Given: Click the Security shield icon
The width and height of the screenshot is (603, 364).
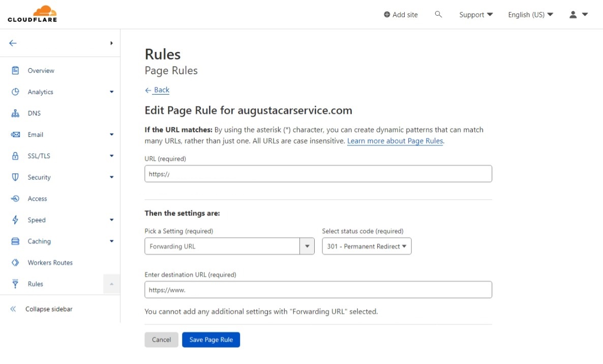Looking at the screenshot, I should pyautogui.click(x=15, y=177).
